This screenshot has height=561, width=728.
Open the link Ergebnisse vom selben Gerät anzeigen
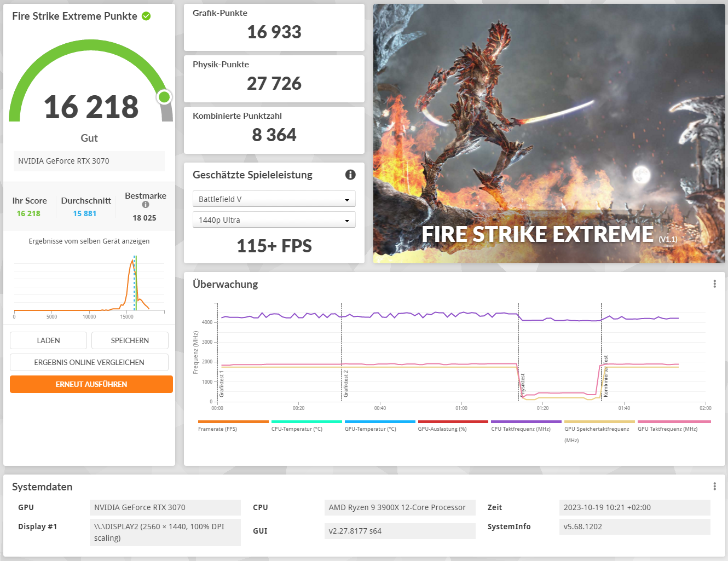[89, 241]
